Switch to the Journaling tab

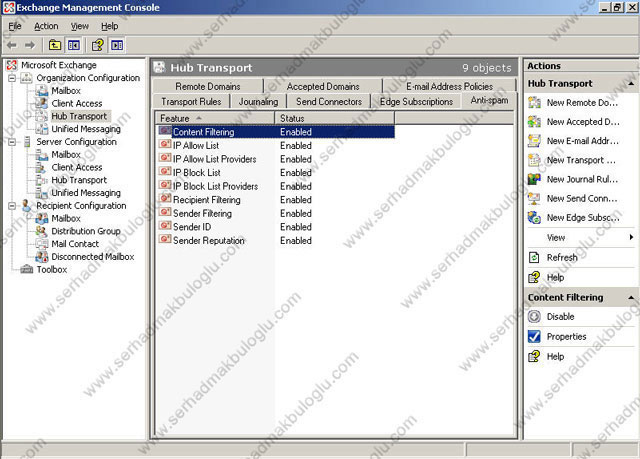(x=258, y=102)
